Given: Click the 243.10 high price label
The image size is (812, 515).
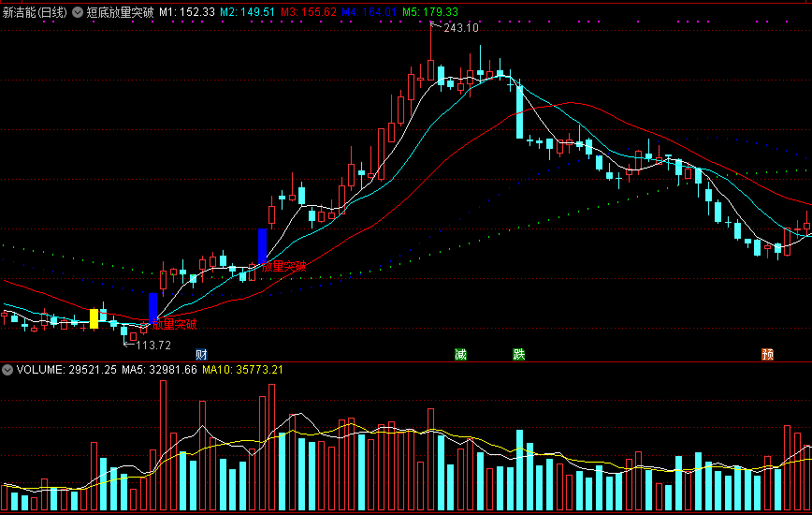Looking at the screenshot, I should pos(461,28).
